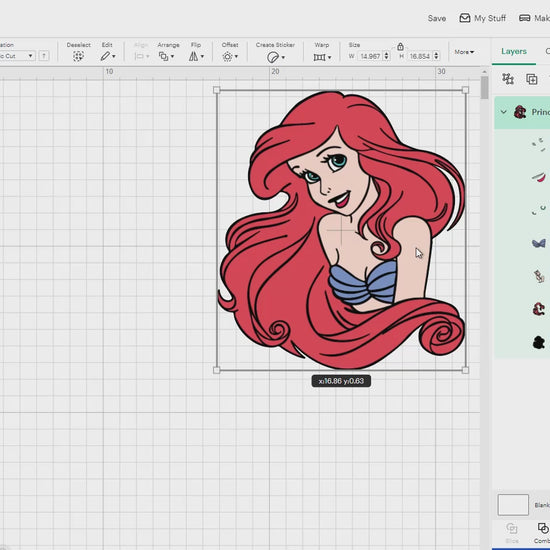550x550 pixels.
Task: Click the mermaid image on canvas
Action: point(341,230)
